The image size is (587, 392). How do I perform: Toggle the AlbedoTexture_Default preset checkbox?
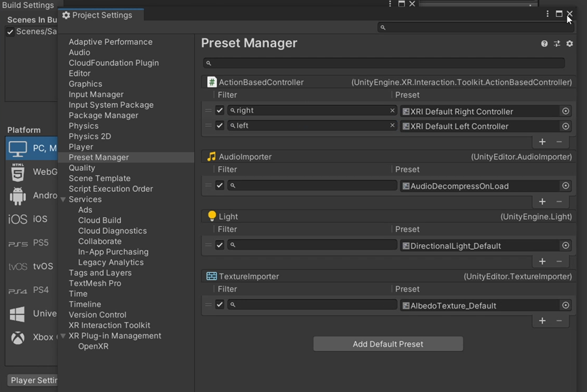[x=220, y=305]
